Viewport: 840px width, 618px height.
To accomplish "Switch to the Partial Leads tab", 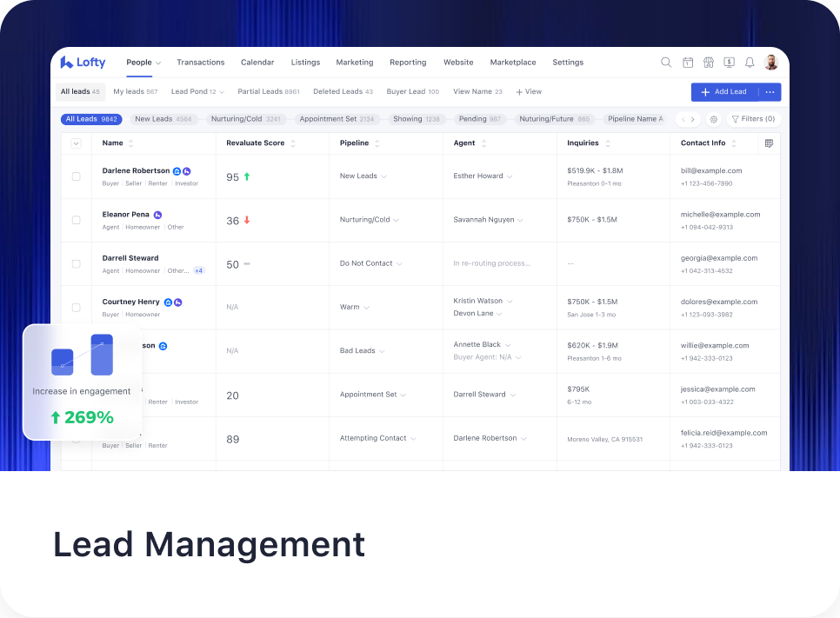I will (268, 91).
